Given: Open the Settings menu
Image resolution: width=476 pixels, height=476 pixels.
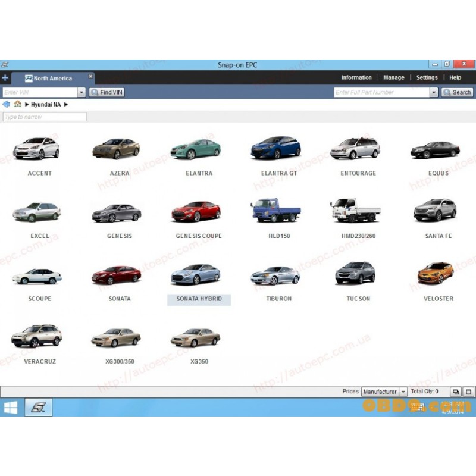Looking at the screenshot, I should click(x=427, y=78).
